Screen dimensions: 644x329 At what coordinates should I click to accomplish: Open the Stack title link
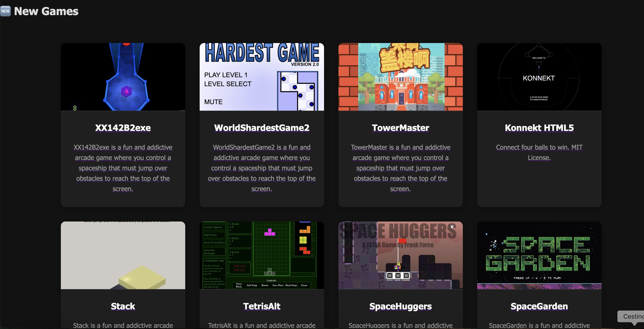pyautogui.click(x=123, y=306)
